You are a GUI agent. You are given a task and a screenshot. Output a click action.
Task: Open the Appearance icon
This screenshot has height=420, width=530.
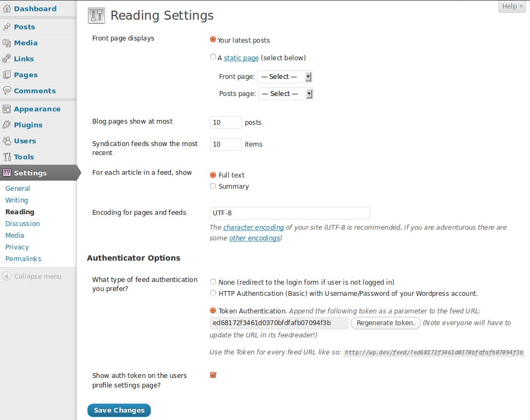pyautogui.click(x=7, y=109)
